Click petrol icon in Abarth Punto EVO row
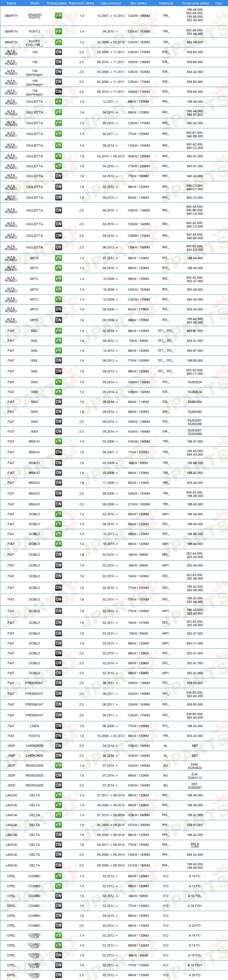Image resolution: width=228 pixels, height=980 pixels. 58,42
